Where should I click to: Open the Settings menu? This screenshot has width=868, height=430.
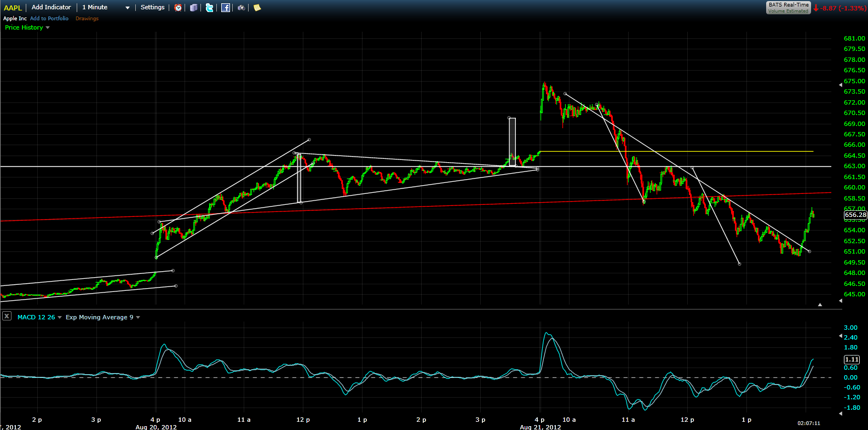click(x=152, y=7)
